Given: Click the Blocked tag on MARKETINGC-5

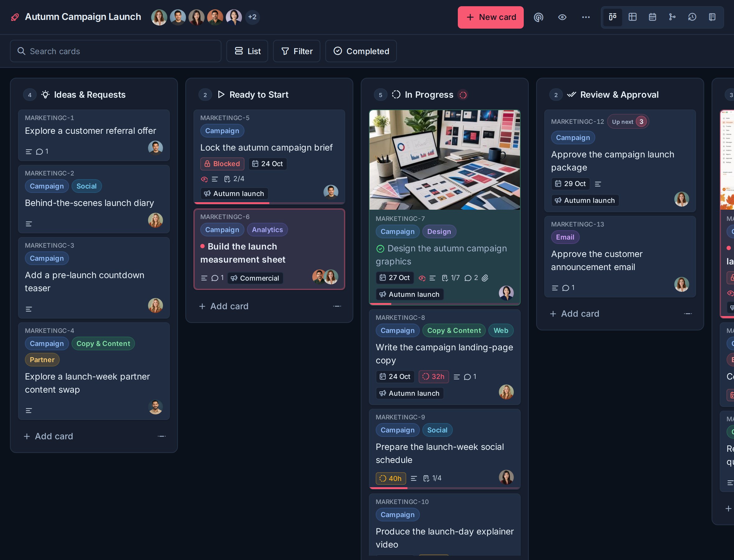Looking at the screenshot, I should [x=222, y=164].
